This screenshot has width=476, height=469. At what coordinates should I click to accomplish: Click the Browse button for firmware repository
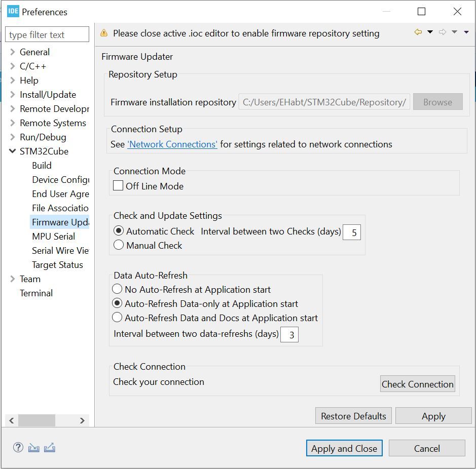coord(438,102)
